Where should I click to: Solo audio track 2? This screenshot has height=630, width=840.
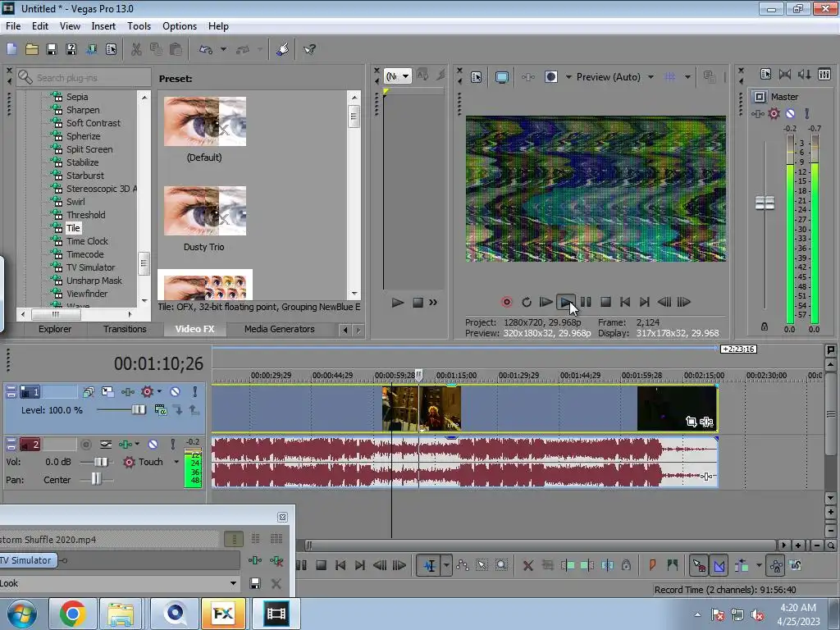coord(172,444)
